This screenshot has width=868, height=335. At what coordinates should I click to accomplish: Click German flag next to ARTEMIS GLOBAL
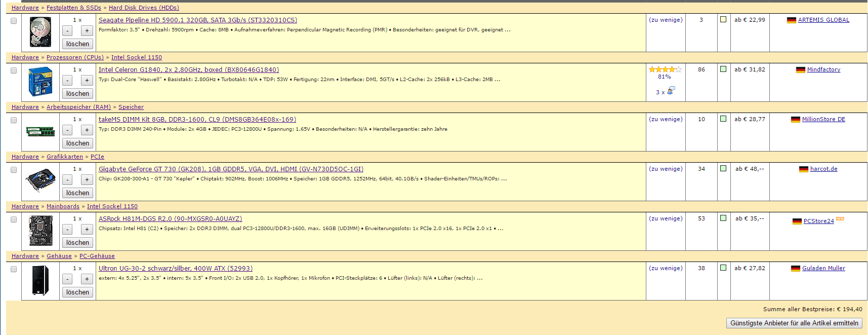click(792, 20)
